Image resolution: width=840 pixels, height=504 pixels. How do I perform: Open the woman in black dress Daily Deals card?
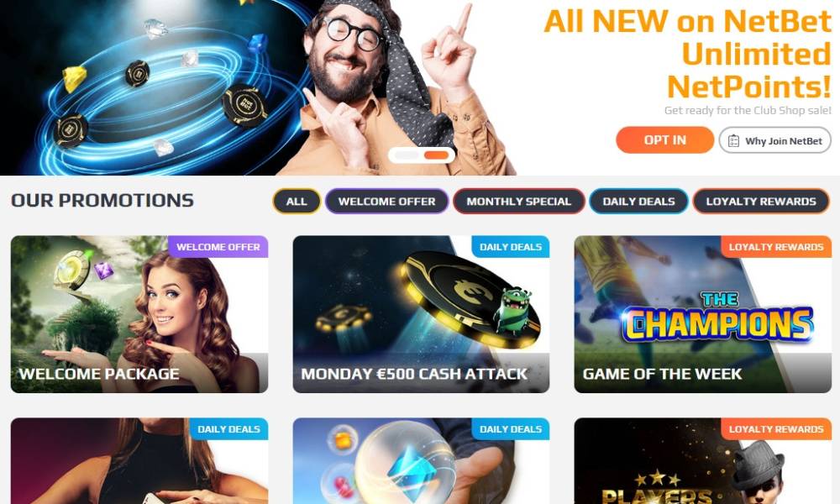coord(139,461)
